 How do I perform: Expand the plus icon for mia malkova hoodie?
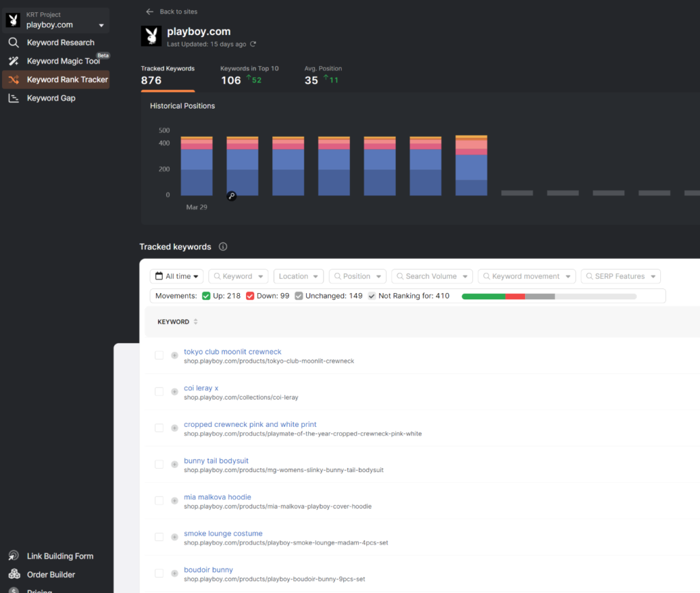point(174,501)
